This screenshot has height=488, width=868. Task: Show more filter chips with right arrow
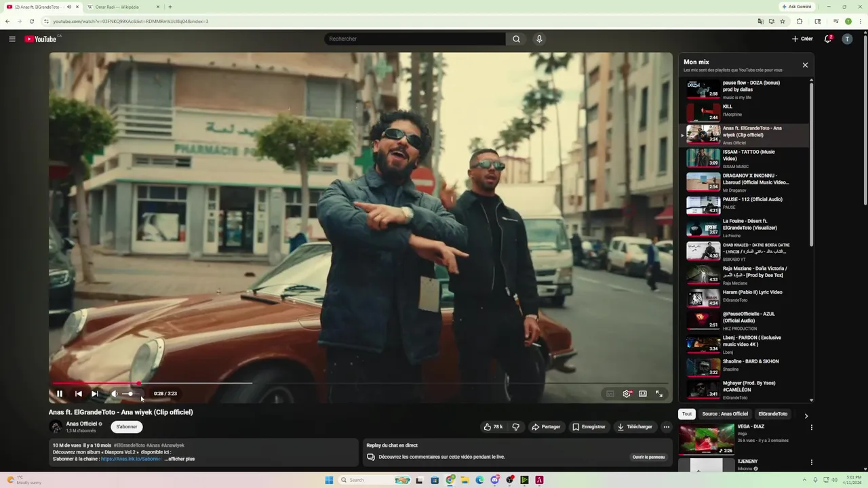806,415
